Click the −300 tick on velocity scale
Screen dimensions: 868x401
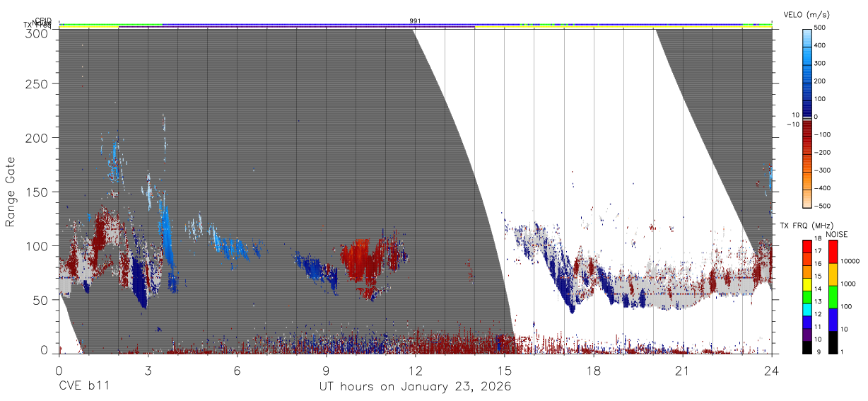821,170
